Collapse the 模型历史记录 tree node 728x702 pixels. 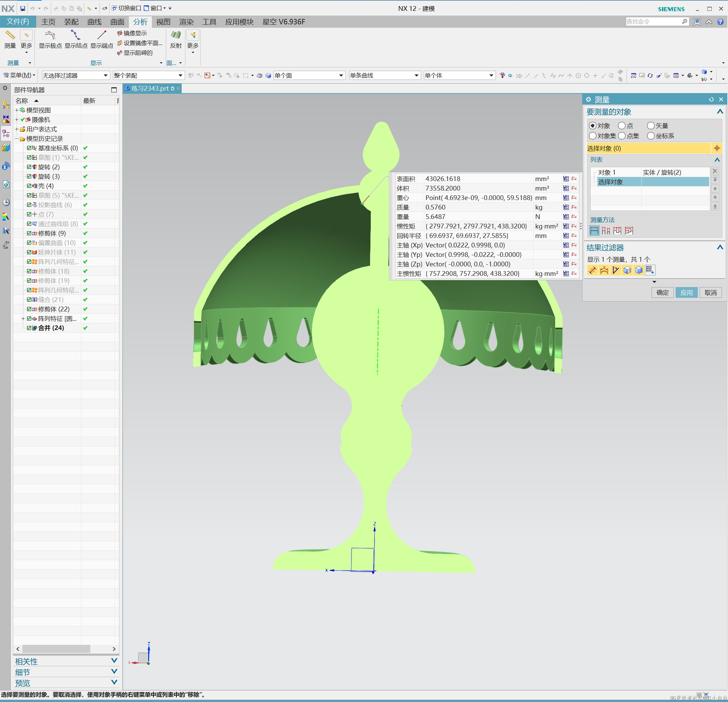pyautogui.click(x=17, y=139)
